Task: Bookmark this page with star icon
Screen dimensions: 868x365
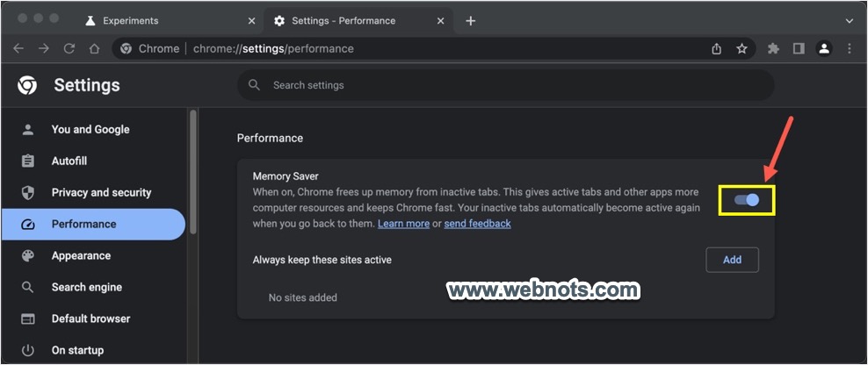Action: pos(741,48)
